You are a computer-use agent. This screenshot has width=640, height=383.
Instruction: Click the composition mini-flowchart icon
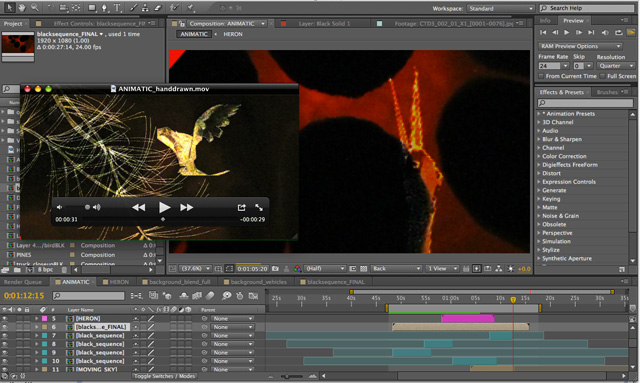click(136, 295)
